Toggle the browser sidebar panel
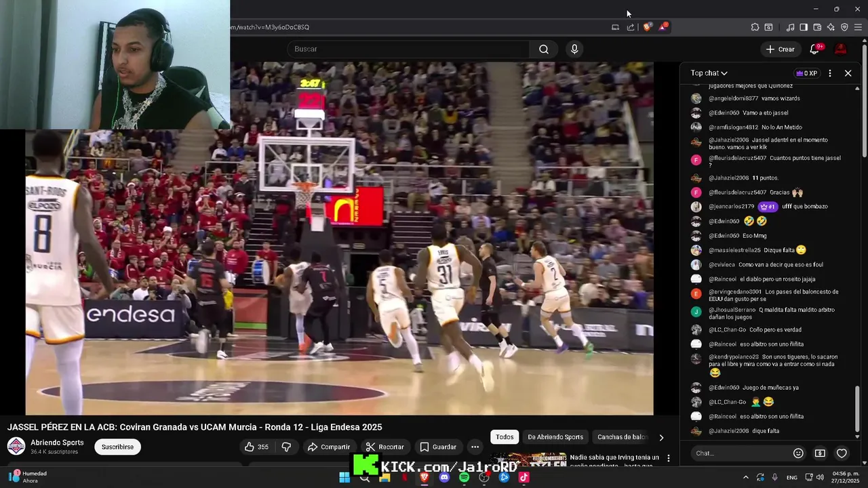868x488 pixels. tap(804, 27)
